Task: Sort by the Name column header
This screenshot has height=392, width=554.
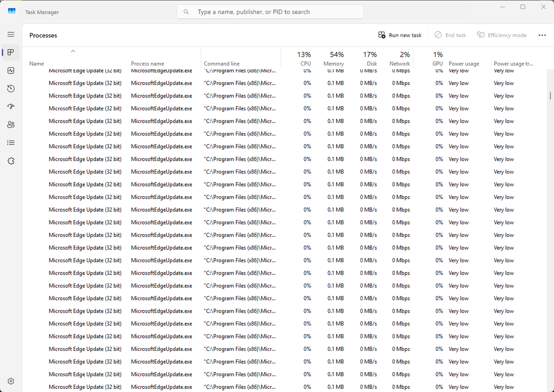Action: (x=72, y=58)
